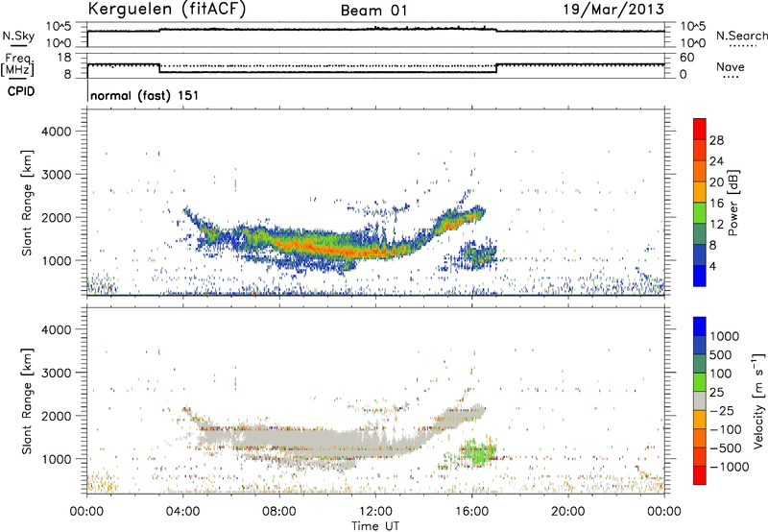Pick the light green segment of the Power color bar
This screenshot has width=768, height=532.
click(x=700, y=213)
